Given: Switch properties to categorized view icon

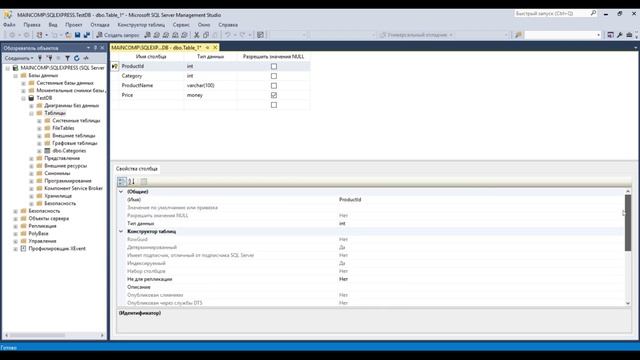Looking at the screenshot, I should pos(122,181).
